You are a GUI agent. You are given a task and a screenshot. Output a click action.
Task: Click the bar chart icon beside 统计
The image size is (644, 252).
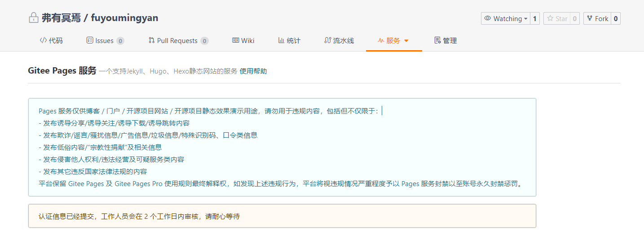click(281, 40)
